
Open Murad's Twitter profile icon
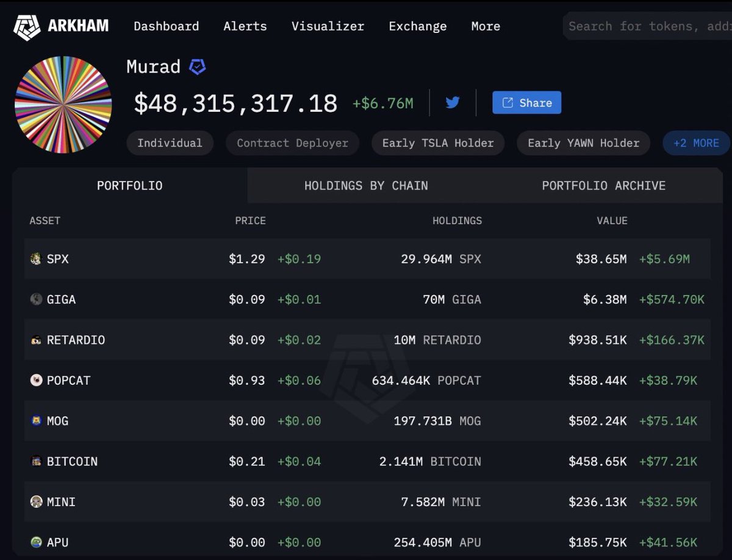click(x=453, y=102)
